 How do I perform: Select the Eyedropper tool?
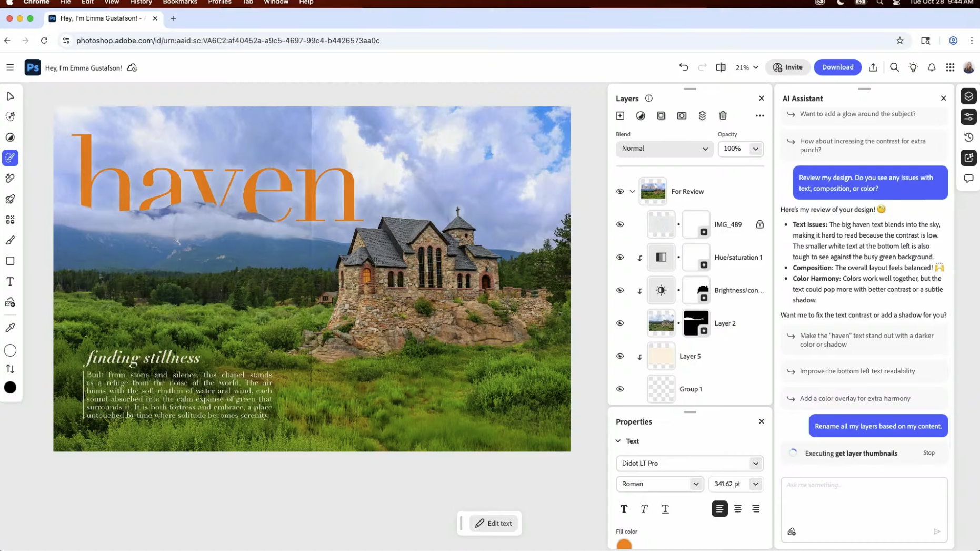coord(10,328)
